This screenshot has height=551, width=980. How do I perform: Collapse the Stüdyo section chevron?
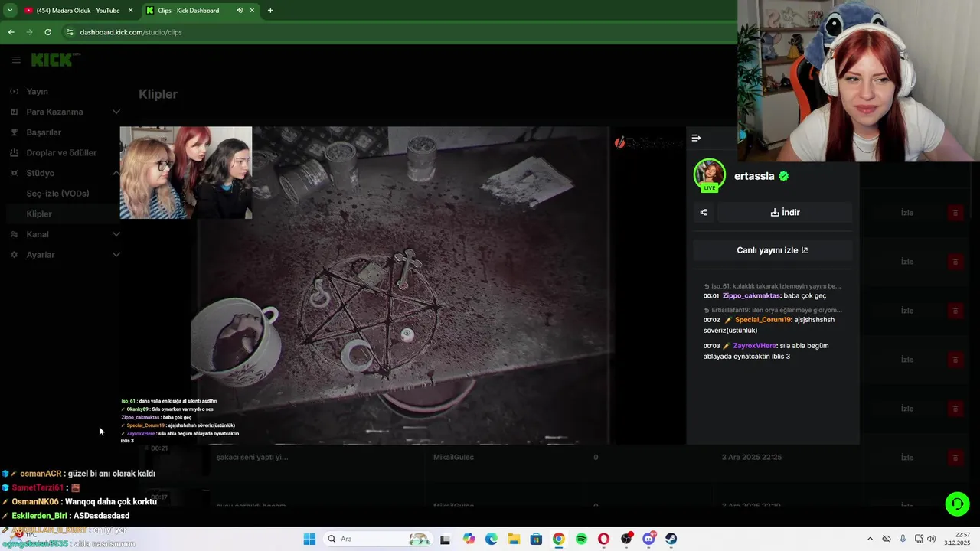coord(116,173)
